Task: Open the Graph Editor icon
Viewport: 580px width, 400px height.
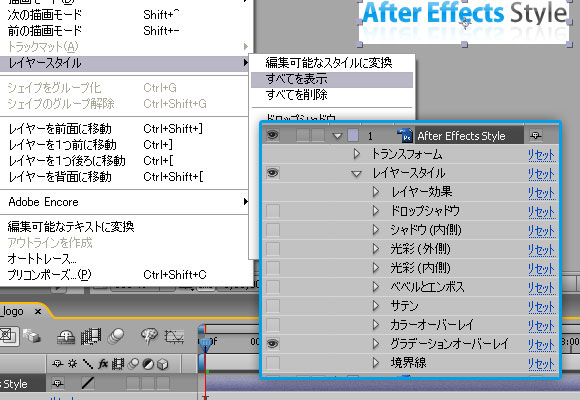Action: coord(174,336)
